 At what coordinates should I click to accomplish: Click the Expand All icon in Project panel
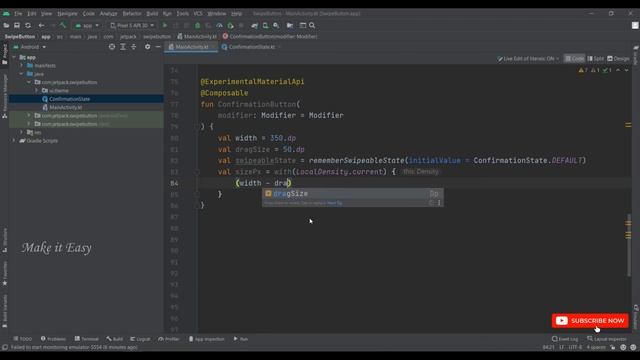[123, 47]
